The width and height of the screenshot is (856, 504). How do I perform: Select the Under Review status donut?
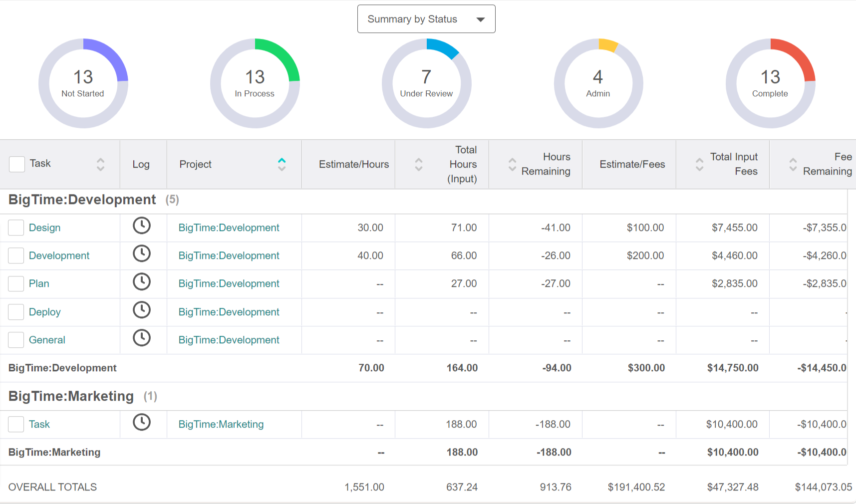tap(427, 83)
